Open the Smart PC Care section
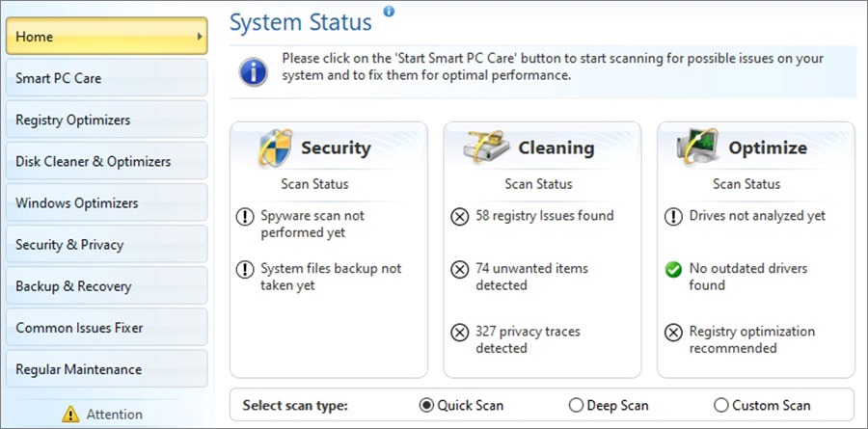 [x=107, y=78]
